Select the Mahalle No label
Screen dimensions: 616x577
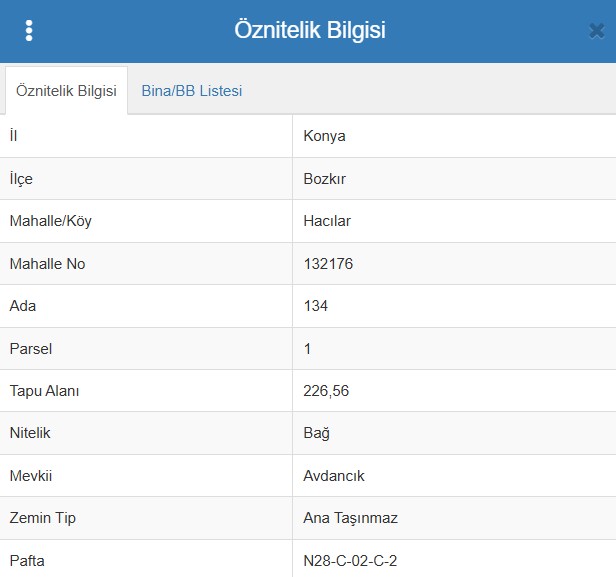48,264
